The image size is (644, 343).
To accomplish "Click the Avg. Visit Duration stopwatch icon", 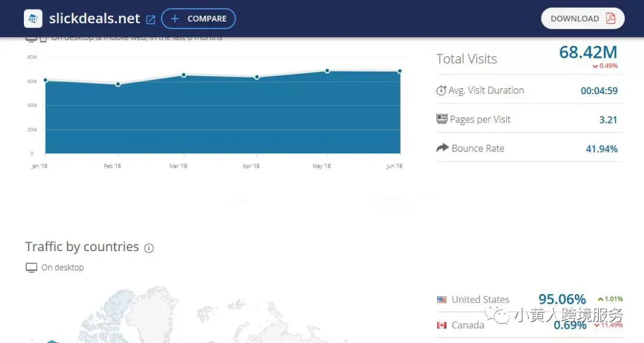I will coord(441,90).
